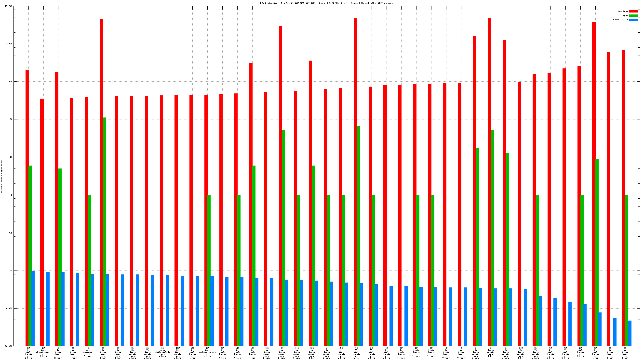Click the 100000 y-axis tick label
The height and width of the screenshot is (362, 644).
pyautogui.click(x=8, y=6)
